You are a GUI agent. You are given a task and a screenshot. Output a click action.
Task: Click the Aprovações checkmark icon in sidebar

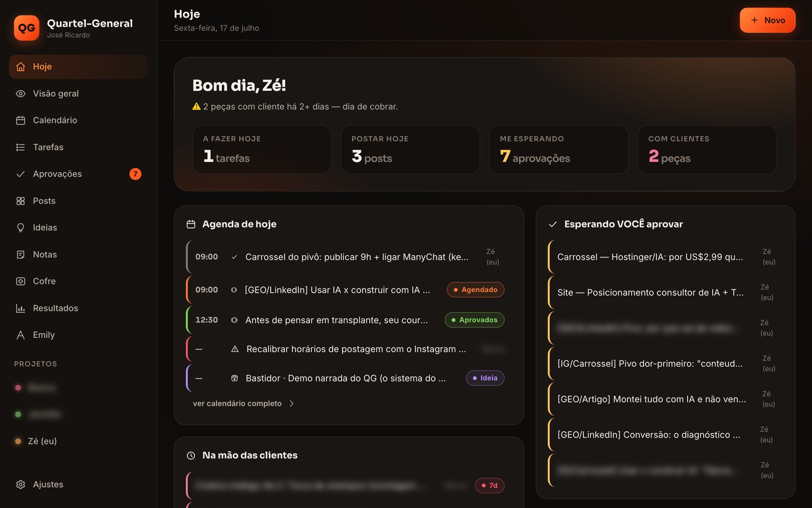pyautogui.click(x=21, y=174)
